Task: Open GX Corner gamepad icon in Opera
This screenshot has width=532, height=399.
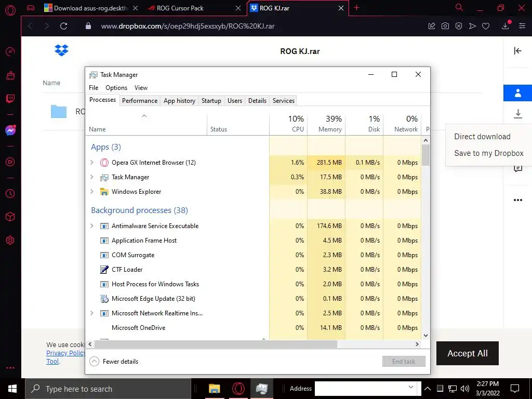Action: (x=31, y=8)
